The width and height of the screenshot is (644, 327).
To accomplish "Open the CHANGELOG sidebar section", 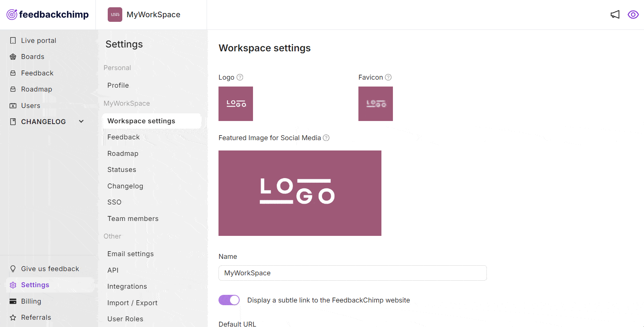I will (43, 122).
